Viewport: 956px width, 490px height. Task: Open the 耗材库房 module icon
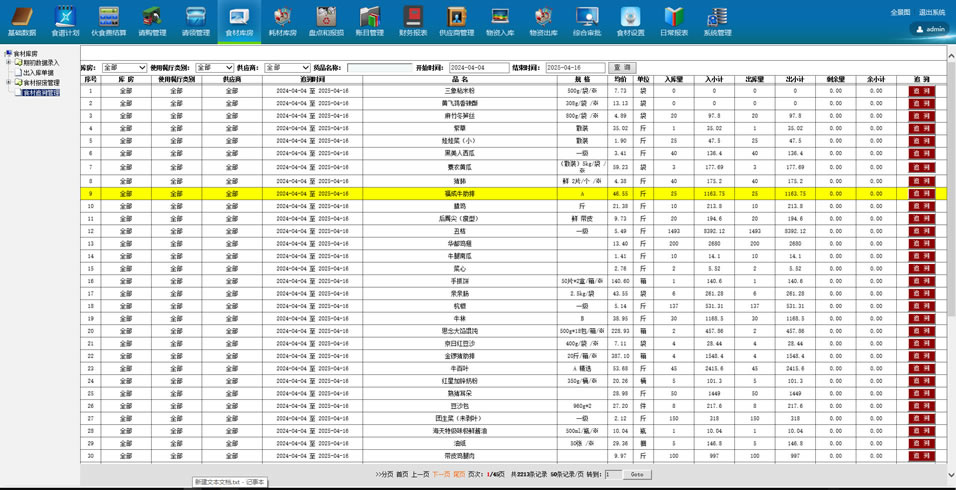(283, 20)
